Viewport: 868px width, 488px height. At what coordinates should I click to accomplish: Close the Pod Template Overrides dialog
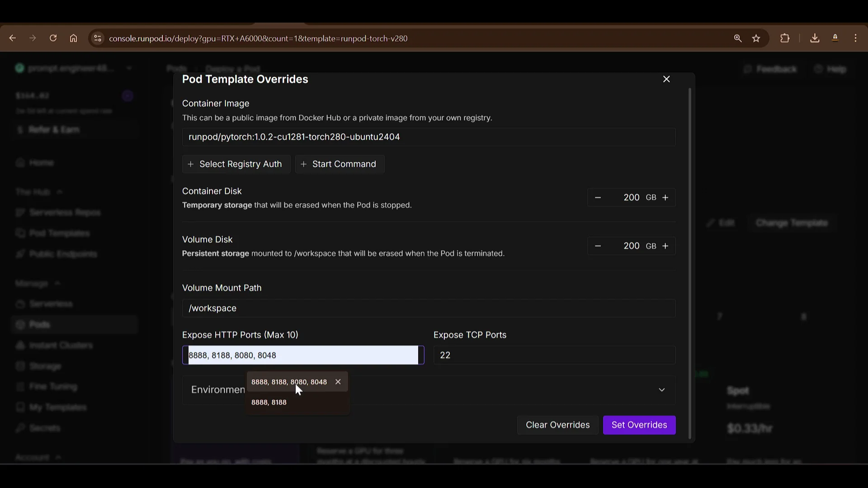(x=666, y=79)
